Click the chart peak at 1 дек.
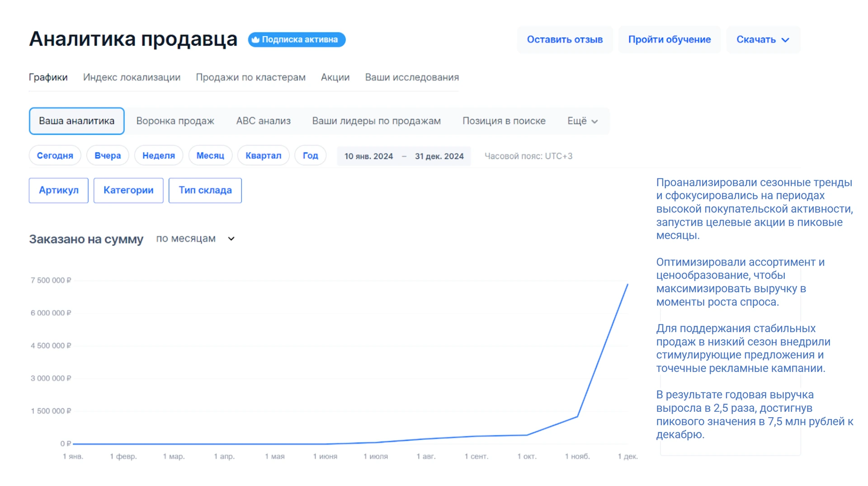The width and height of the screenshot is (868, 486). (627, 284)
